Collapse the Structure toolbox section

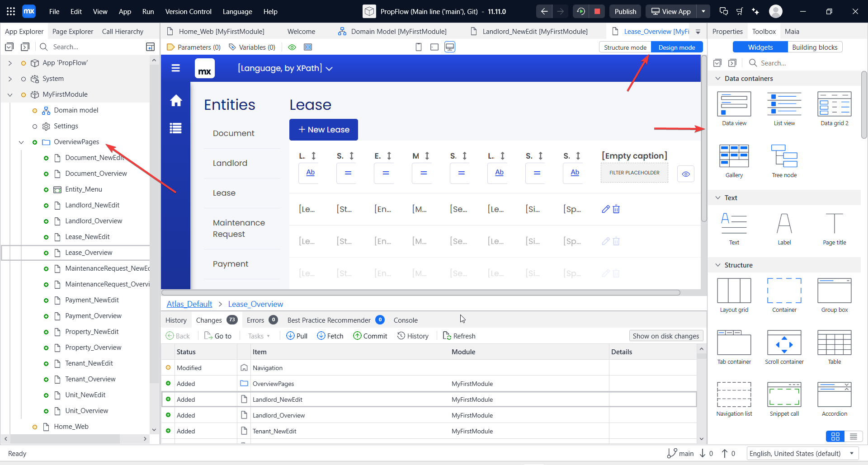[718, 265]
